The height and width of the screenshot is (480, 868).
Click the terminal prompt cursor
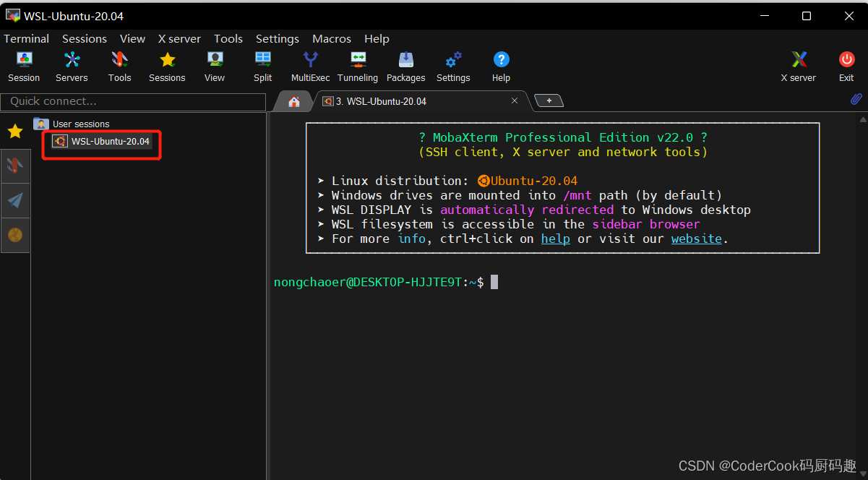pos(494,282)
